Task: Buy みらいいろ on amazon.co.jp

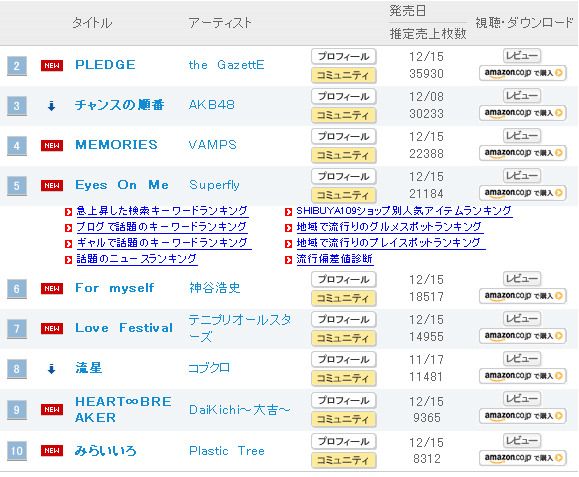Action: pyautogui.click(x=523, y=457)
